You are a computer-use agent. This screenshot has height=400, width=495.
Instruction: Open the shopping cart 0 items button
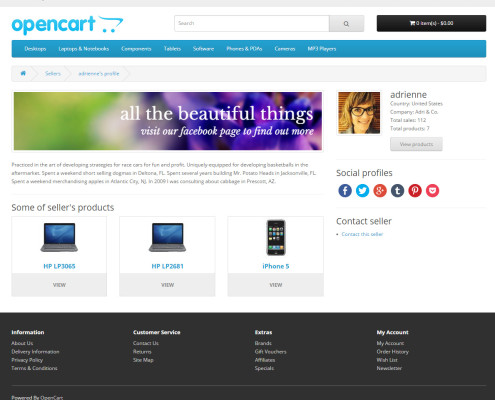tap(431, 23)
